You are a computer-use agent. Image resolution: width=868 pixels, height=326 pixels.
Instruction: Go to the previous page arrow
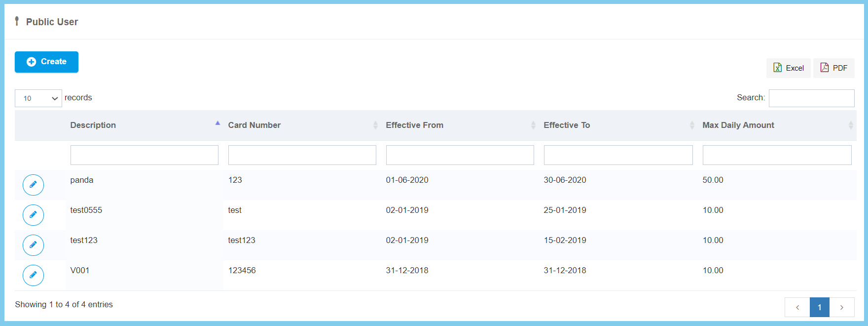point(797,307)
